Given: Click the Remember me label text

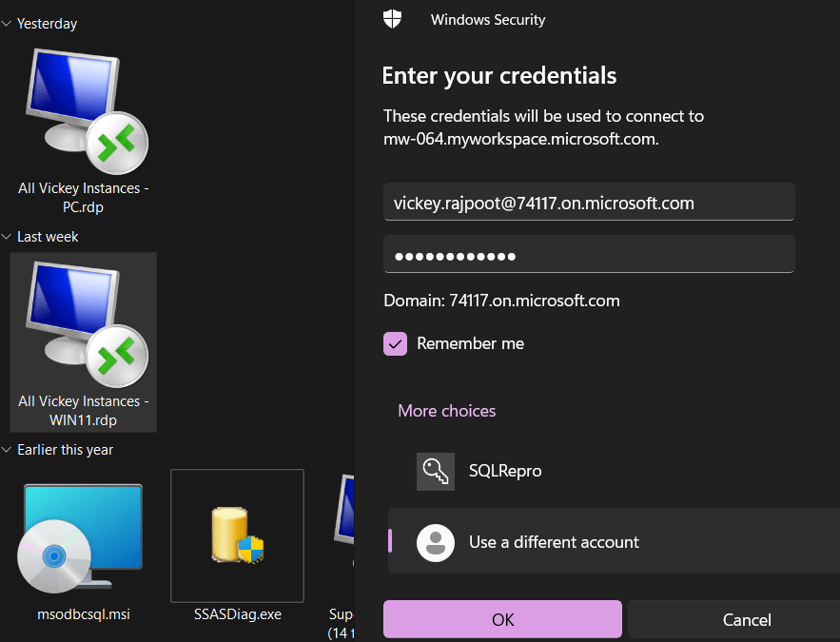Looking at the screenshot, I should [x=470, y=343].
